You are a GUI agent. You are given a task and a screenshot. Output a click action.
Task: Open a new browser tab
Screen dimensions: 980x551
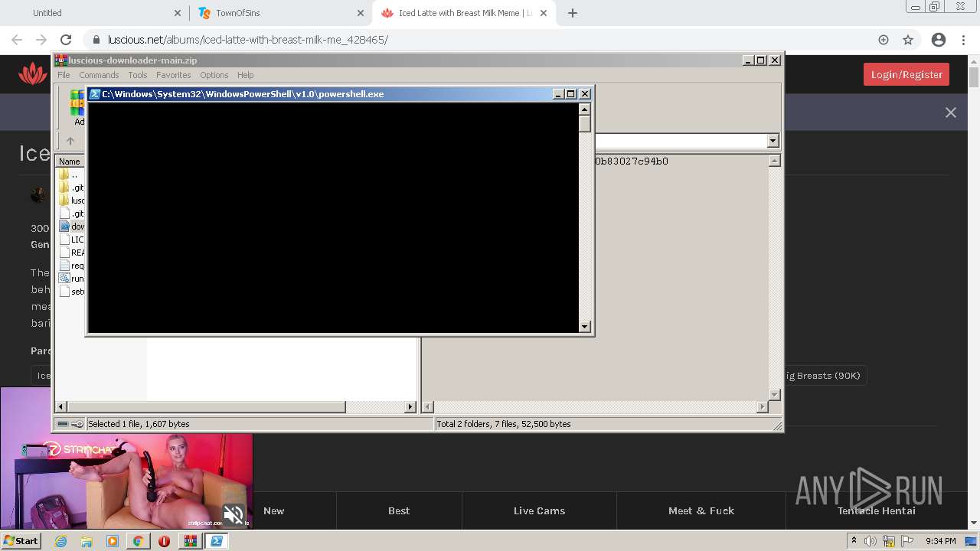tap(573, 13)
